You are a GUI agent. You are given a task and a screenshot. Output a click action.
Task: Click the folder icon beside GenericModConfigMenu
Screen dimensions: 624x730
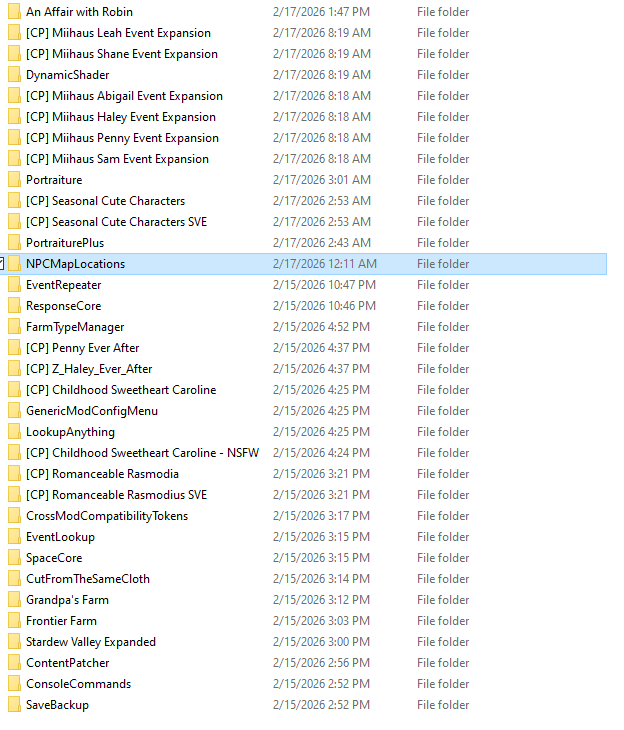pyautogui.click(x=14, y=411)
